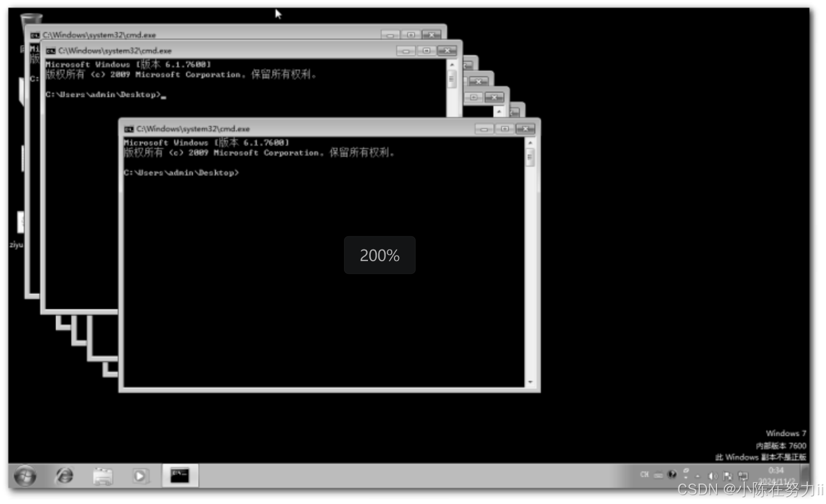Maximize the rearmost cmd.exe window
This screenshot has width=826, height=504.
click(x=411, y=35)
